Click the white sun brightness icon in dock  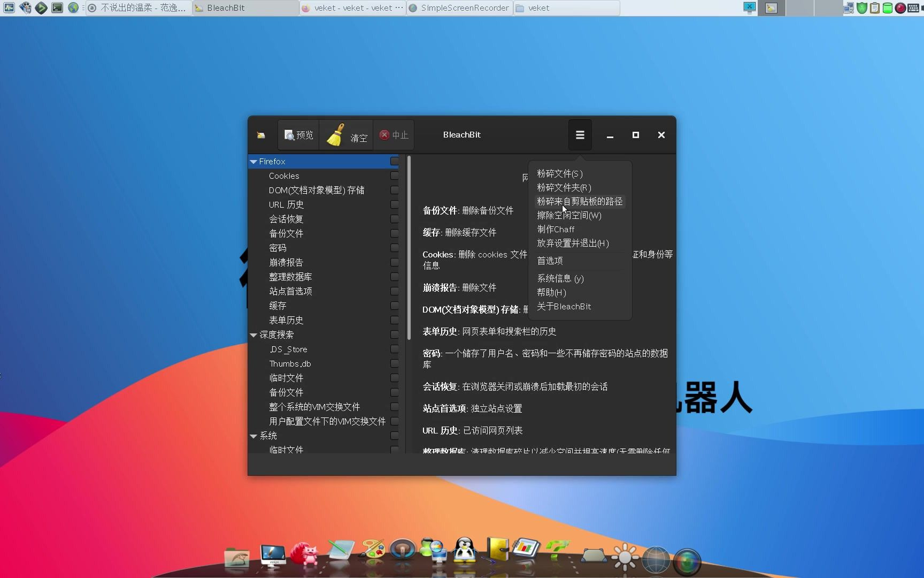[625, 558]
